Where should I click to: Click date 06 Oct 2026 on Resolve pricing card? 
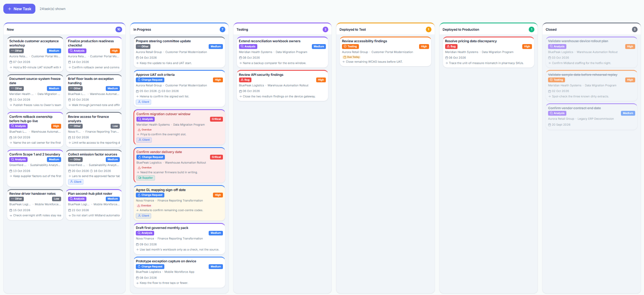click(455, 58)
